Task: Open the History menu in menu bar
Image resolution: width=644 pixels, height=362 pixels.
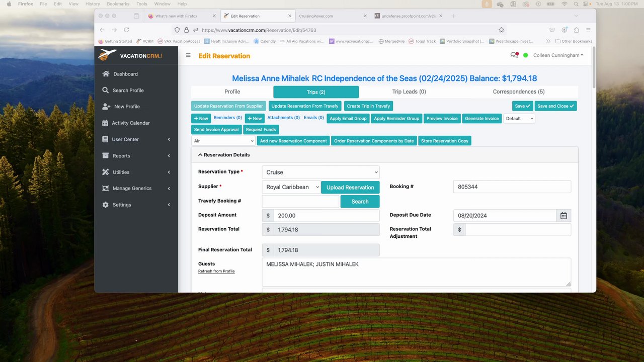Action: click(93, 4)
